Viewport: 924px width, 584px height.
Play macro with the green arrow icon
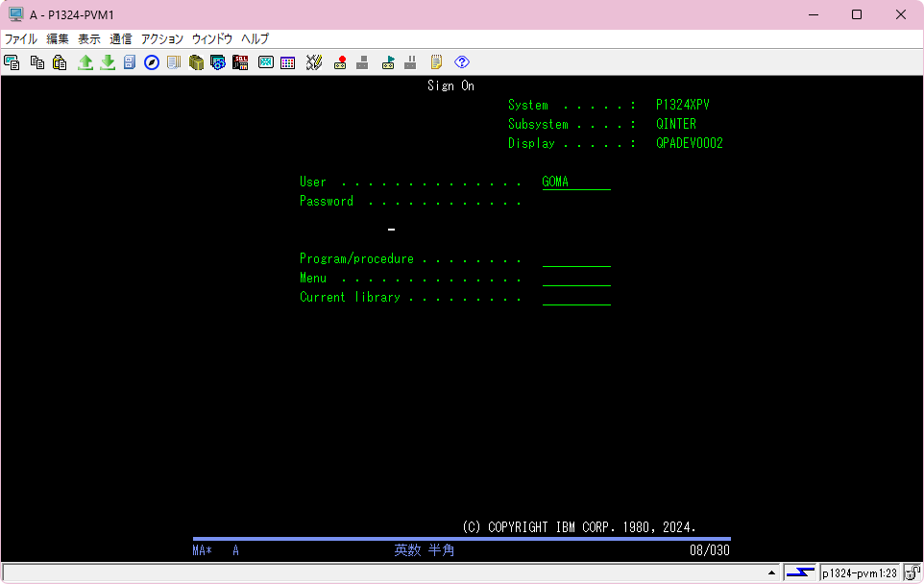click(x=388, y=61)
